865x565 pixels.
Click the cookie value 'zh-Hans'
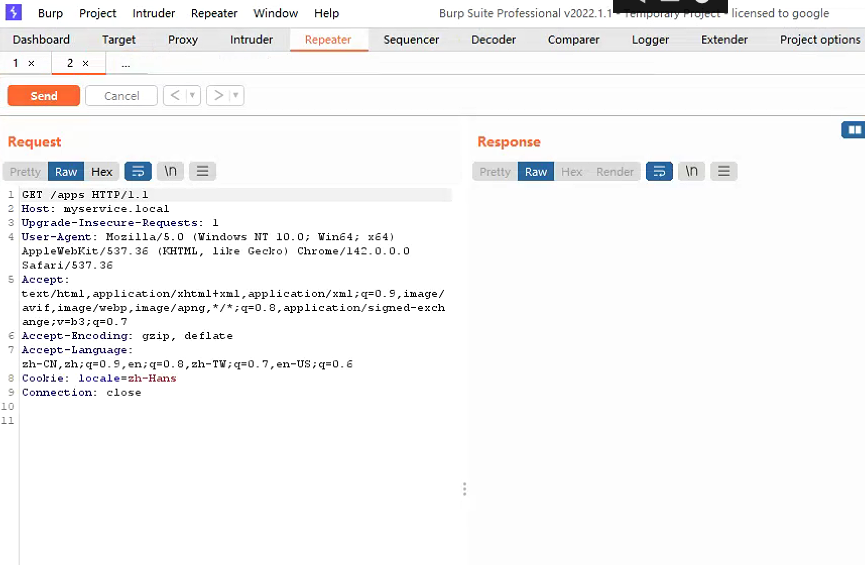click(152, 379)
